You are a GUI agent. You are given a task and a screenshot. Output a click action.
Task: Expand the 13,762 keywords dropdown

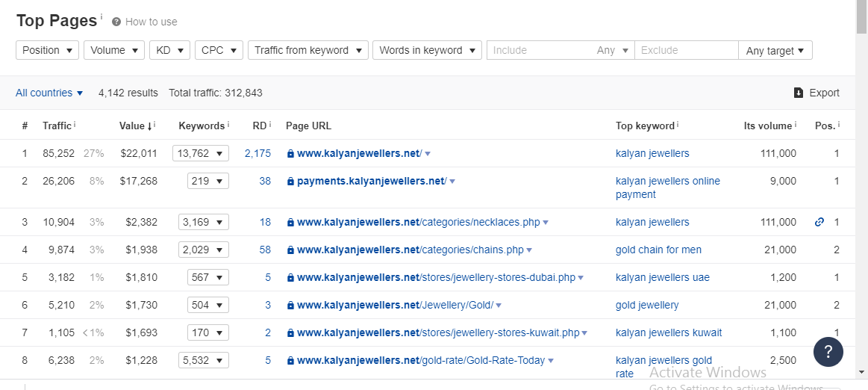tap(200, 153)
